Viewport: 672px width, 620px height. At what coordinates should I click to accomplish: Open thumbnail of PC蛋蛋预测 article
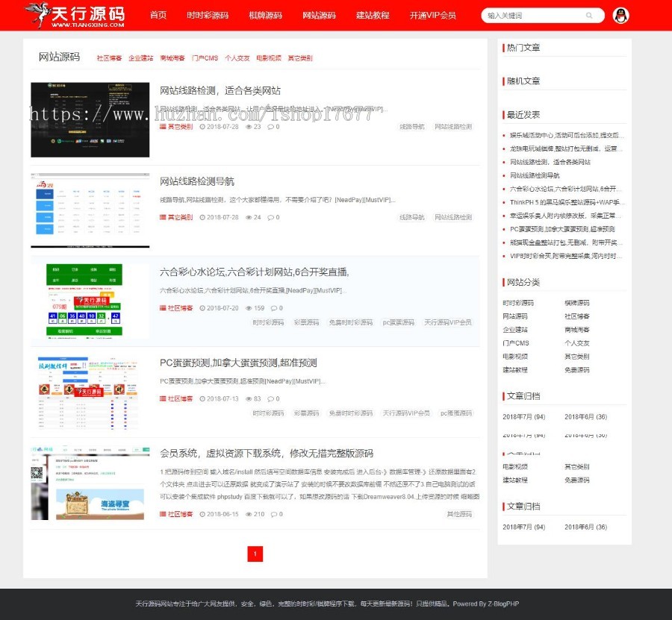90,392
